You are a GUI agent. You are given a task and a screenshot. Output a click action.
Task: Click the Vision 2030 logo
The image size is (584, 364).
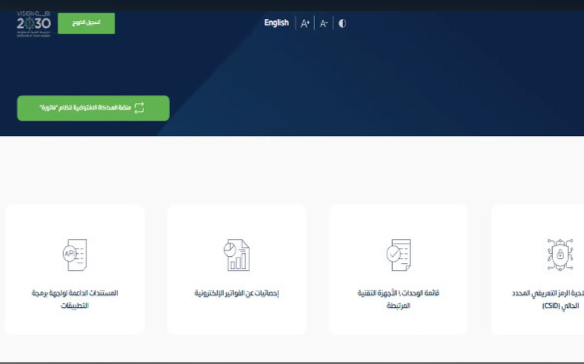34,24
